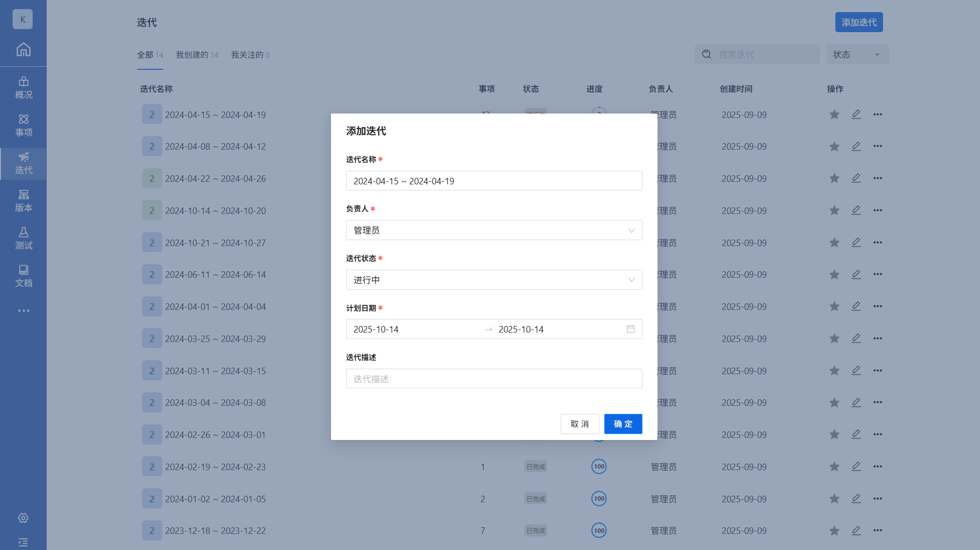Open the settings gear icon in sidebar
Image resolution: width=980 pixels, height=550 pixels.
(x=23, y=518)
